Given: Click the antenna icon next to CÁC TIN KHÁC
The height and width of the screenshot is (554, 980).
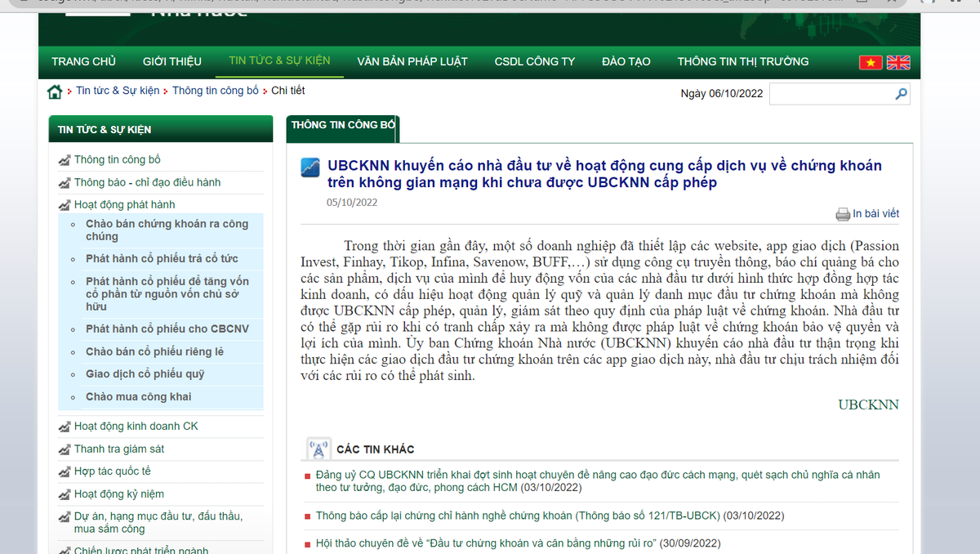Looking at the screenshot, I should tap(318, 448).
